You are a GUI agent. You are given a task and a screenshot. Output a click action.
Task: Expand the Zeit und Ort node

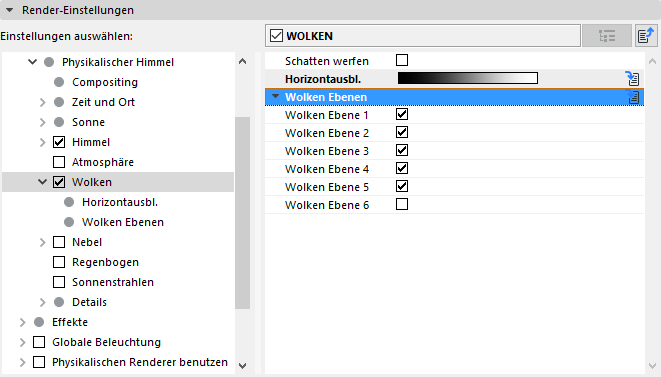pos(42,102)
